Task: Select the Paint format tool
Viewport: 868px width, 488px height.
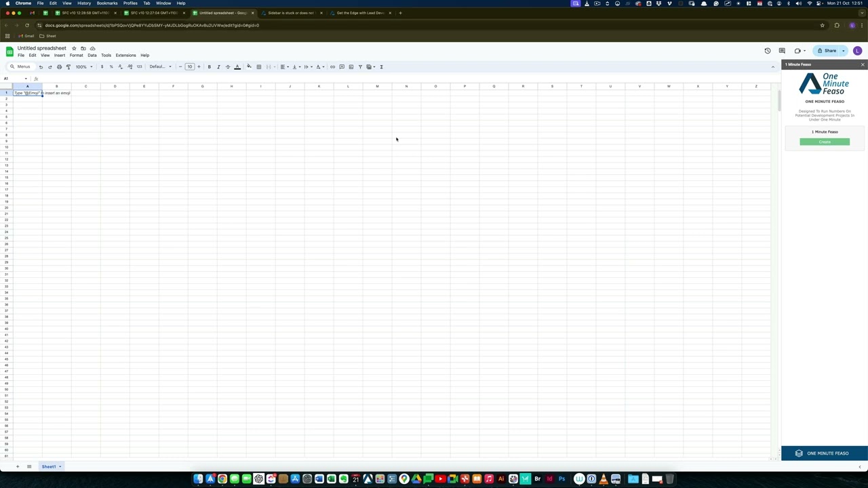Action: pos(68,66)
